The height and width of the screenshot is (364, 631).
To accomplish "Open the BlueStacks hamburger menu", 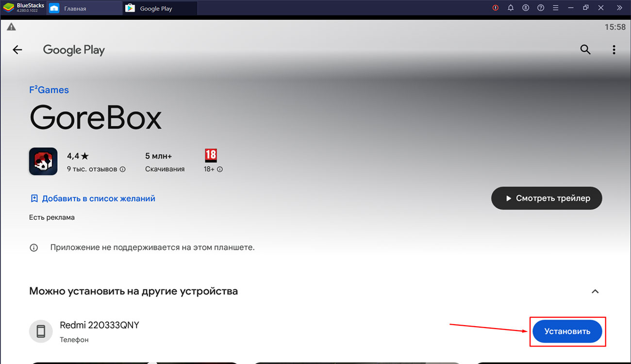I will point(556,8).
